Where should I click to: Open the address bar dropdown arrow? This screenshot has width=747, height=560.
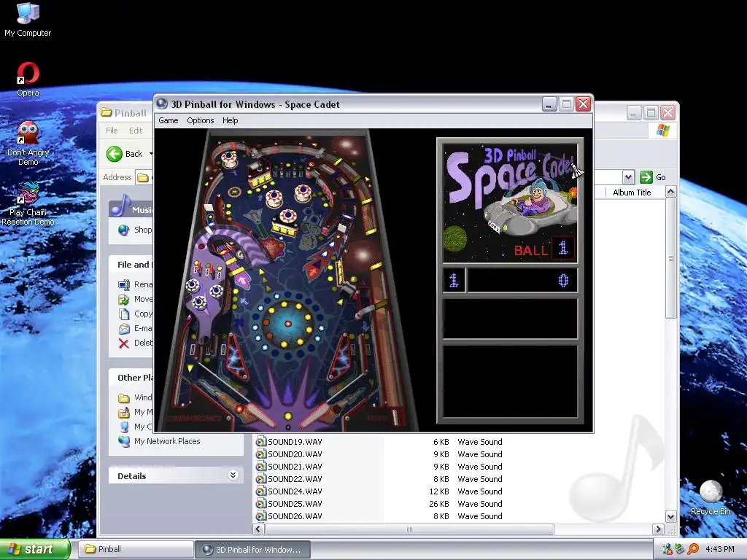[628, 177]
